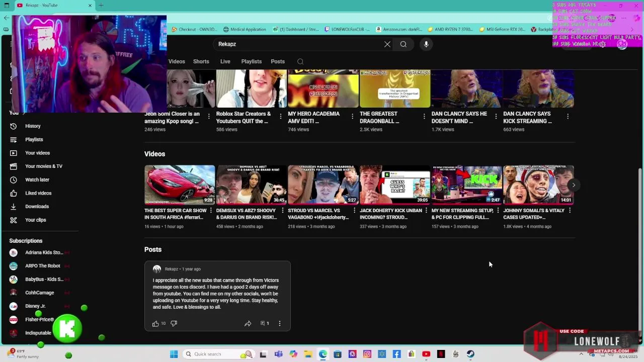Click the search magnifier button
This screenshot has width=644, height=362.
(x=404, y=44)
